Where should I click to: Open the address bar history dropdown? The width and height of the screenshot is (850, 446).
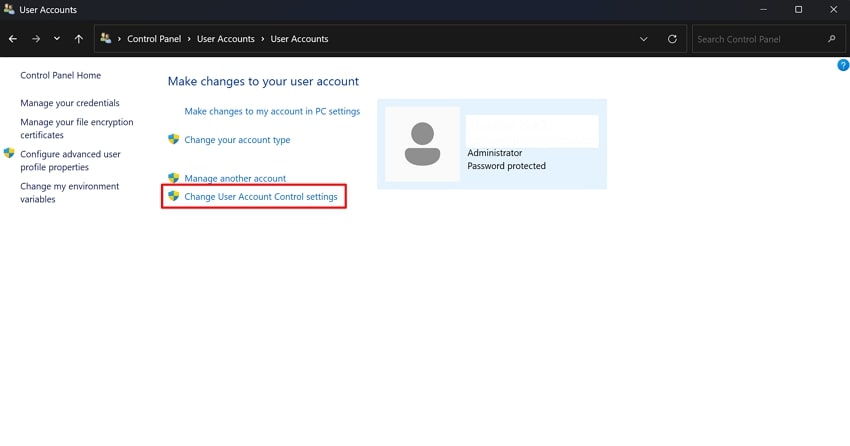(x=643, y=39)
